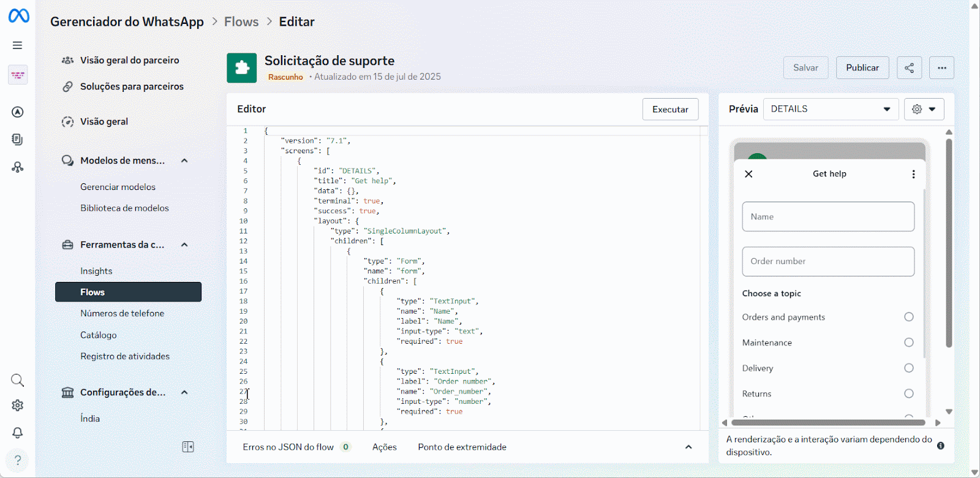Screen dimensions: 980x478
Task: Switch to Erros no JSON do flow tab
Action: 296,447
